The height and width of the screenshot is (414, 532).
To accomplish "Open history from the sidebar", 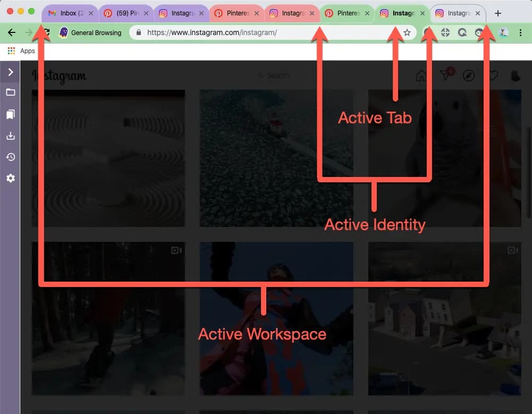I will coord(10,157).
